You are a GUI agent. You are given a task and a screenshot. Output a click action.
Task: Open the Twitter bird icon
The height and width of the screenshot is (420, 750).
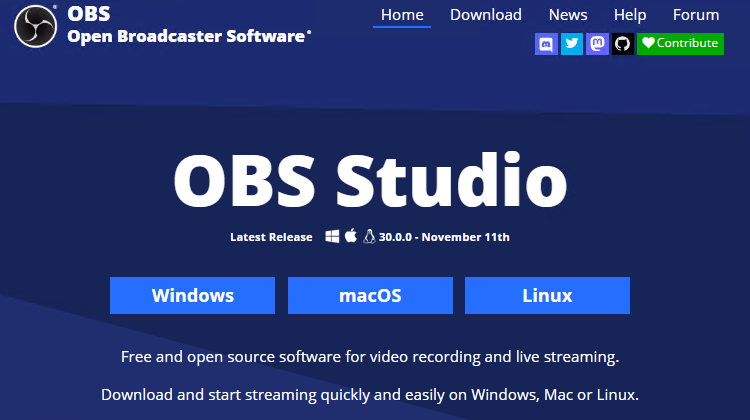coord(572,44)
